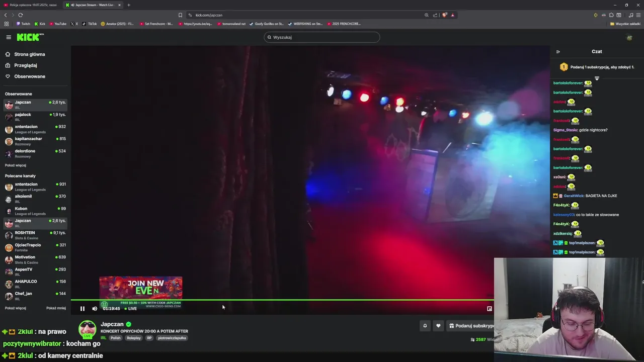The image size is (644, 362).
Task: Select the Roleplay tag
Action: tap(134, 338)
